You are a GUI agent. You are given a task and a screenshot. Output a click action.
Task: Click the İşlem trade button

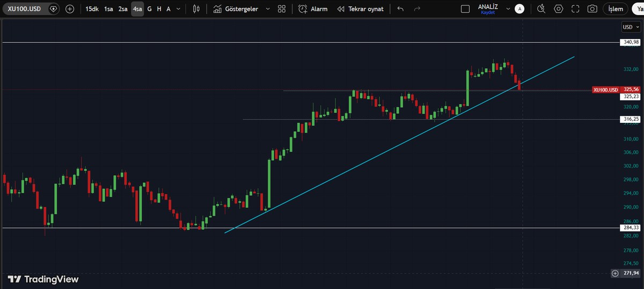click(616, 9)
